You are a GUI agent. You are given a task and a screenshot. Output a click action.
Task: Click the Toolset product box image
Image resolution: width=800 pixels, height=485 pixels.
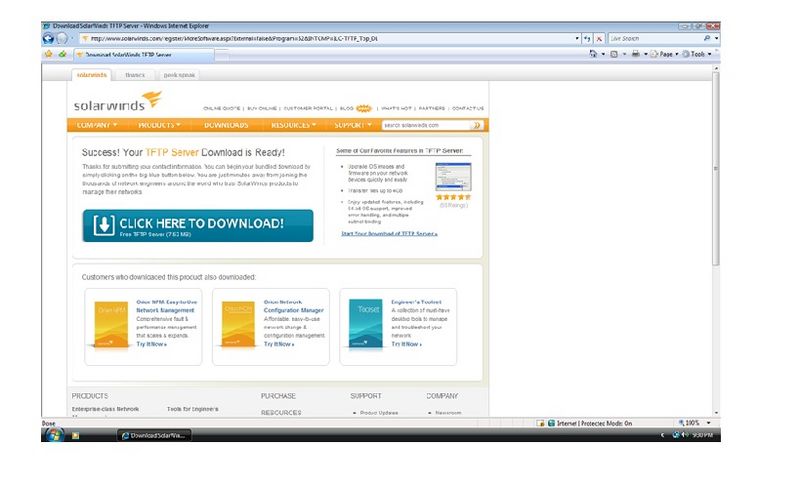click(x=366, y=324)
